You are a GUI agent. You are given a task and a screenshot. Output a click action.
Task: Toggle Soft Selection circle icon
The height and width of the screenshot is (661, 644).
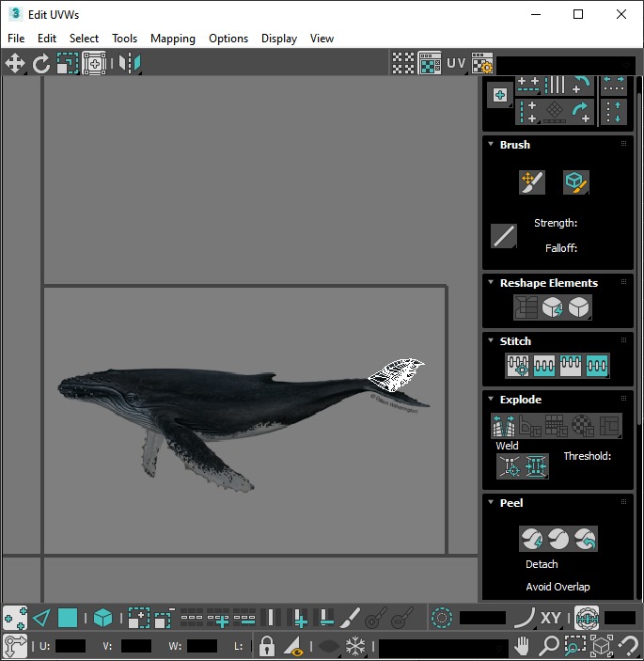pyautogui.click(x=442, y=619)
